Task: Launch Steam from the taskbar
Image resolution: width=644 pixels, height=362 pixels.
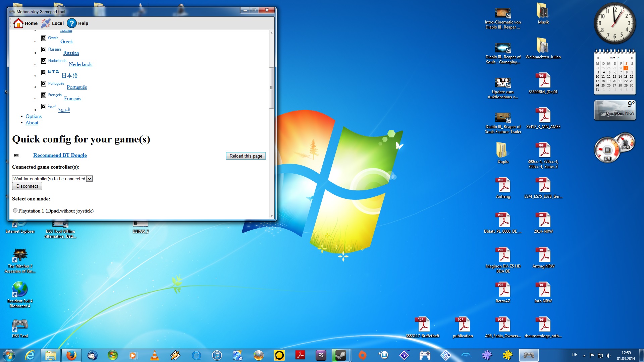Action: [x=341, y=355]
